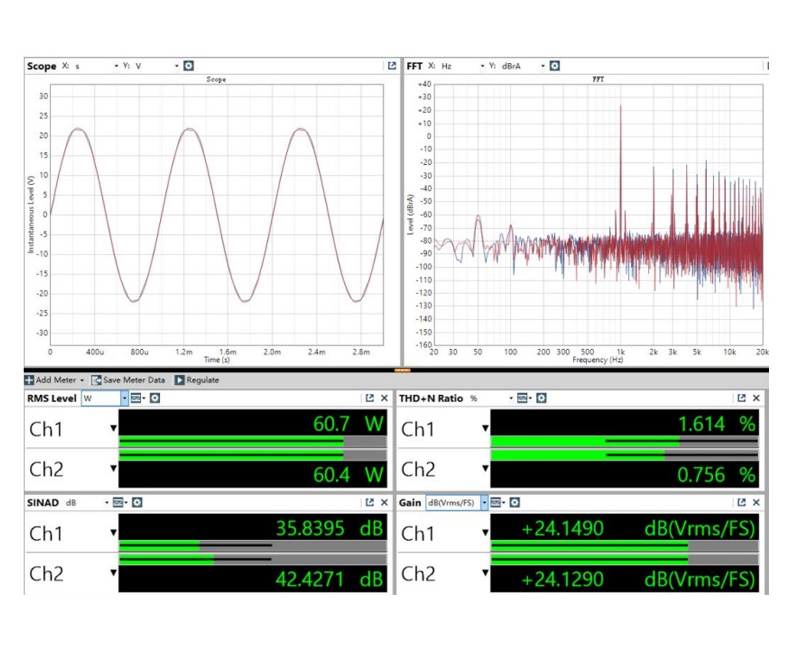790x653 pixels.
Task: Expand Gain unit dB(Vrms/FS) dropdown
Action: click(x=484, y=503)
